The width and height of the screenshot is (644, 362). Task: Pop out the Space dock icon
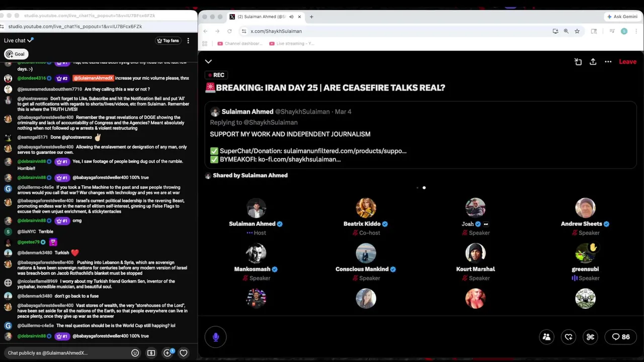pos(578,61)
